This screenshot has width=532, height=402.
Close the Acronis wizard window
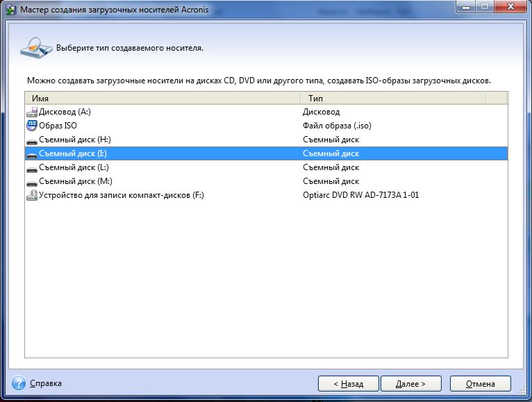click(x=510, y=6)
